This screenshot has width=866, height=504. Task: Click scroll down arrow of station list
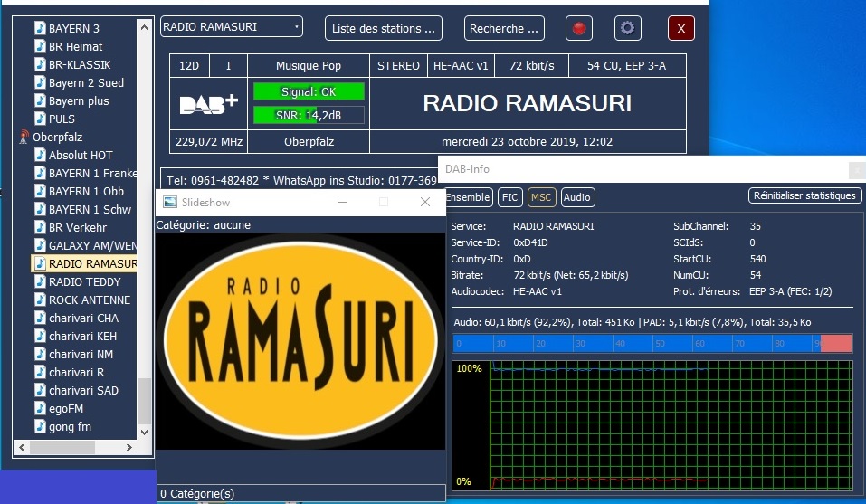144,433
